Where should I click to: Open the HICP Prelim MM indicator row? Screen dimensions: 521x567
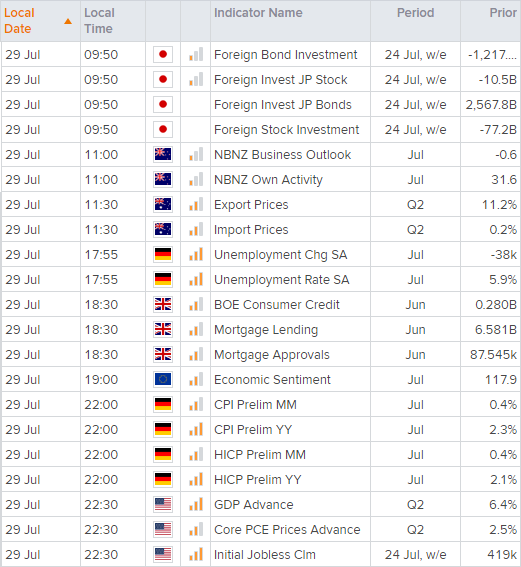click(x=260, y=454)
